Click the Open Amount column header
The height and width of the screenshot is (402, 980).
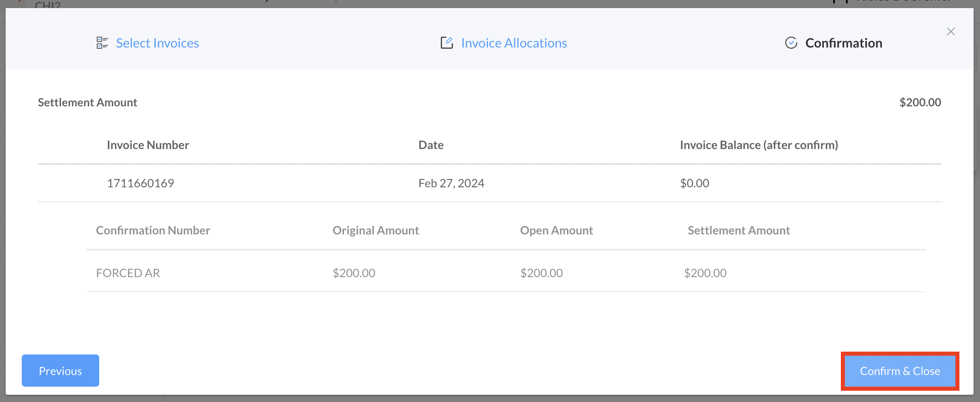(x=556, y=230)
